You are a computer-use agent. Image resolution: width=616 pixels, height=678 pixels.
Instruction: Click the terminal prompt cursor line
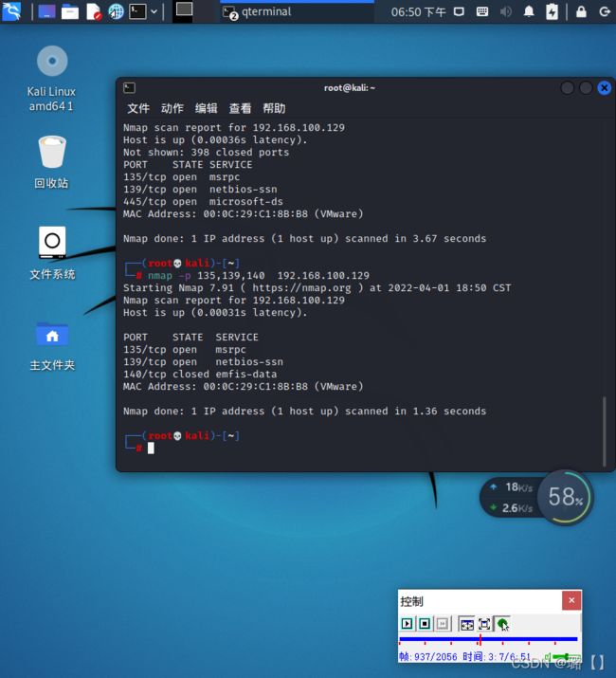click(x=151, y=449)
